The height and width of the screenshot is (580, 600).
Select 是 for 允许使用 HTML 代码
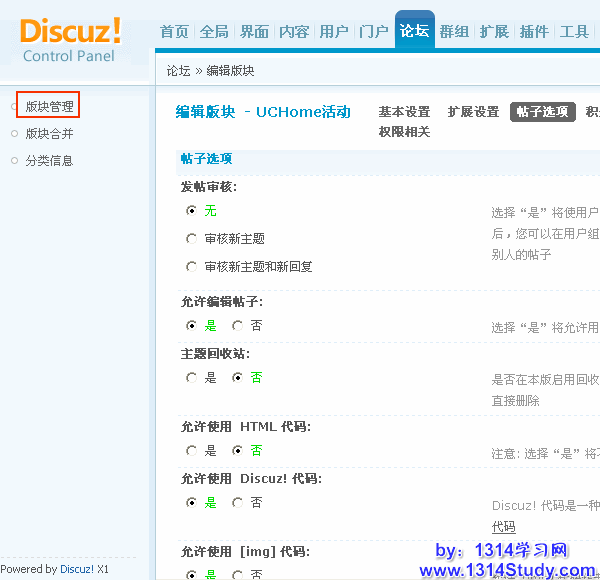click(191, 450)
